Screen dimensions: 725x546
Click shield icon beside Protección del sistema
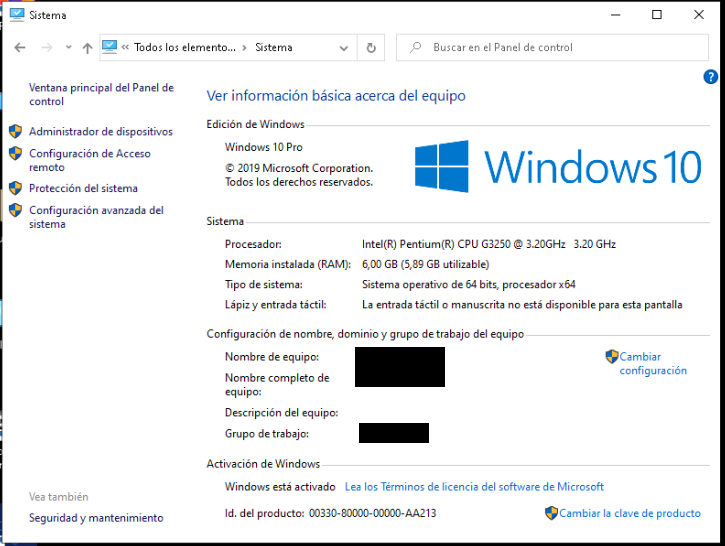[15, 188]
